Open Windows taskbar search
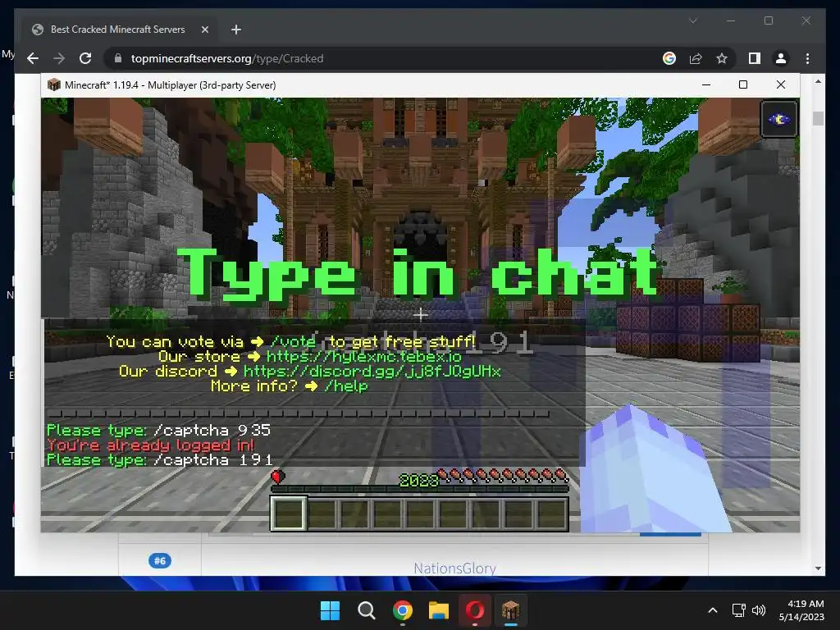Image resolution: width=840 pixels, height=630 pixels. point(367,610)
